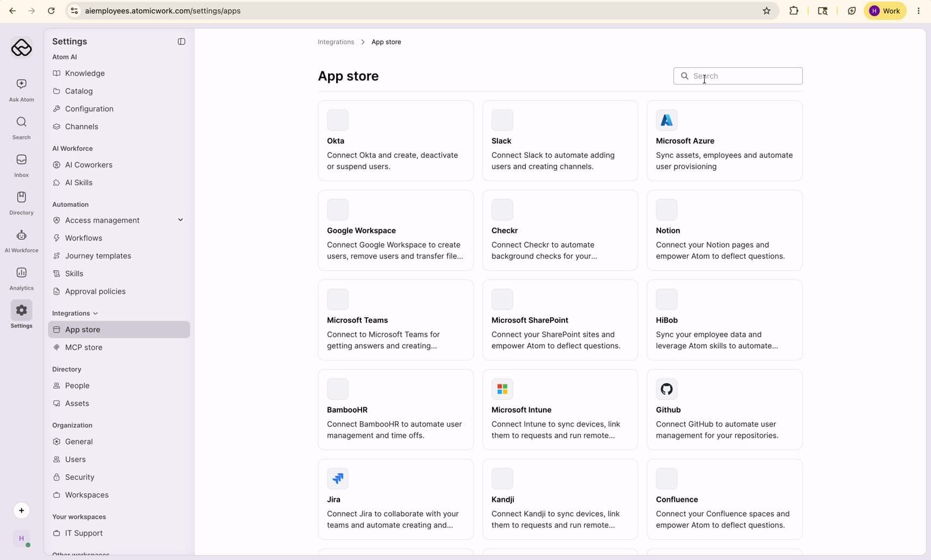Open Workflows in Automation

(x=119, y=238)
